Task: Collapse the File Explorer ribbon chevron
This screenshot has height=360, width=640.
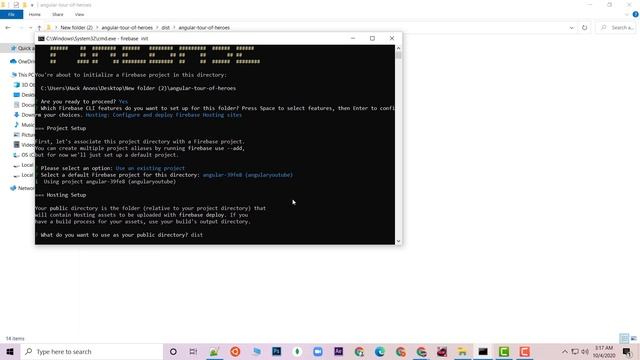Action: (627, 14)
